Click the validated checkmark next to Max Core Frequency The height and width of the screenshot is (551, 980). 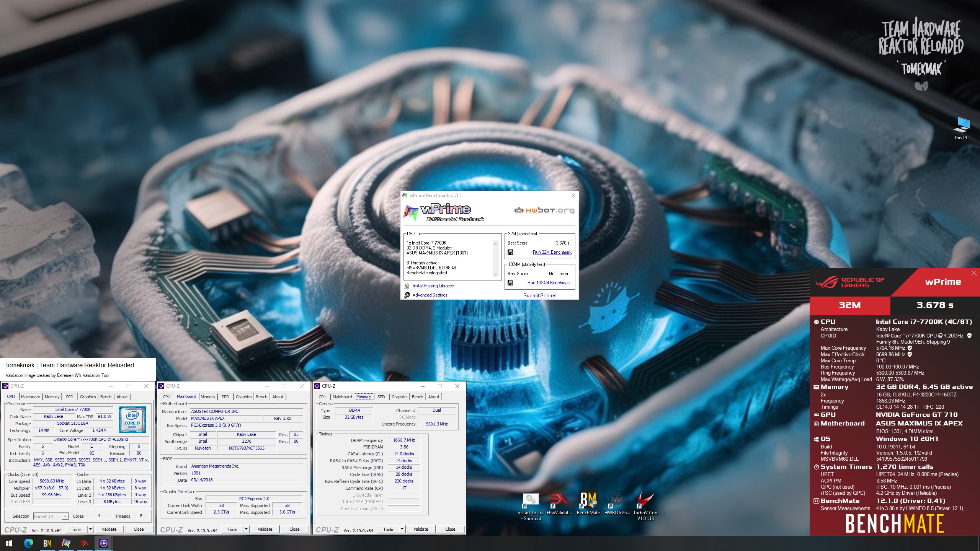tap(910, 348)
